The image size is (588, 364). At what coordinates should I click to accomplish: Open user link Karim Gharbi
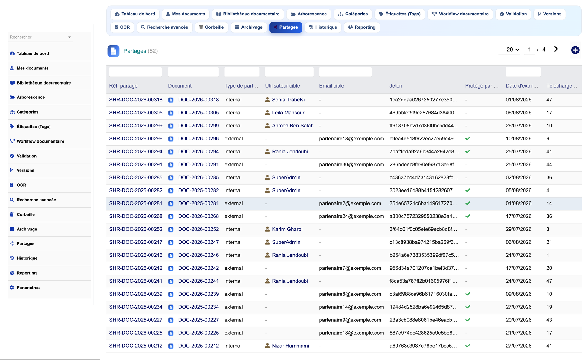(x=287, y=229)
